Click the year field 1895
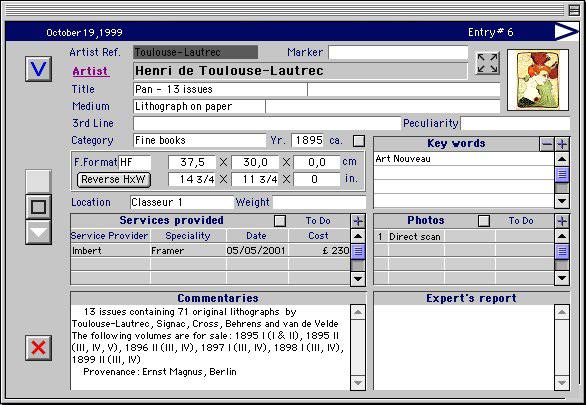 [307, 140]
